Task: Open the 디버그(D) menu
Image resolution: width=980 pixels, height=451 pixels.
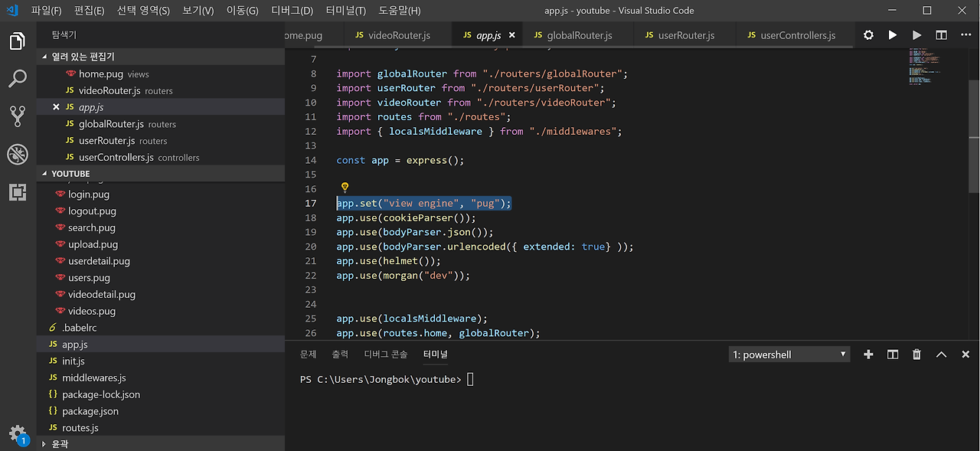Action: pyautogui.click(x=292, y=11)
